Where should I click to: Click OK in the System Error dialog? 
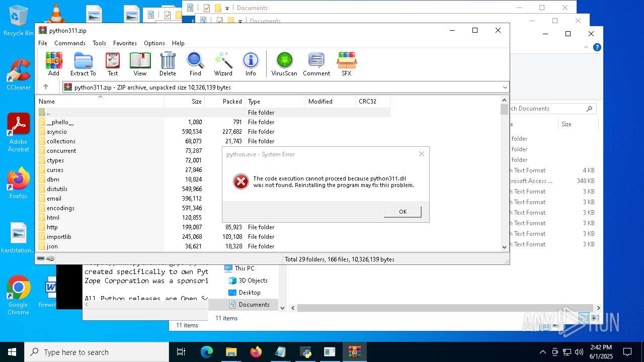403,212
